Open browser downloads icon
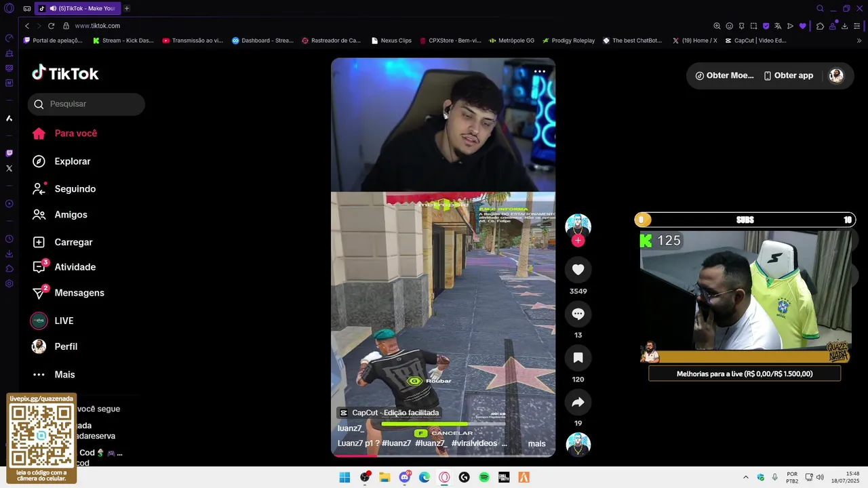The width and height of the screenshot is (868, 488). point(845,26)
